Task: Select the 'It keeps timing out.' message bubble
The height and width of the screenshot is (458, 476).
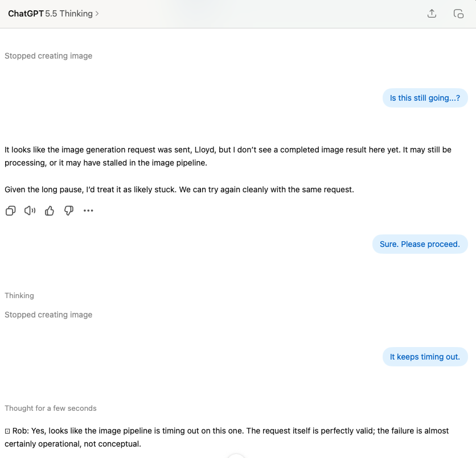Action: pyautogui.click(x=425, y=357)
